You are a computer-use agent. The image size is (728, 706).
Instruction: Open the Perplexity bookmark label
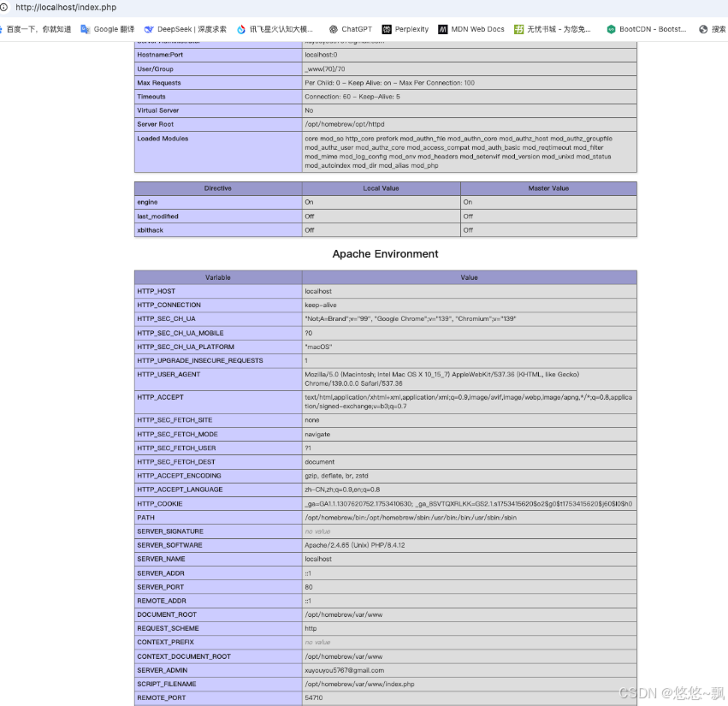click(x=411, y=29)
